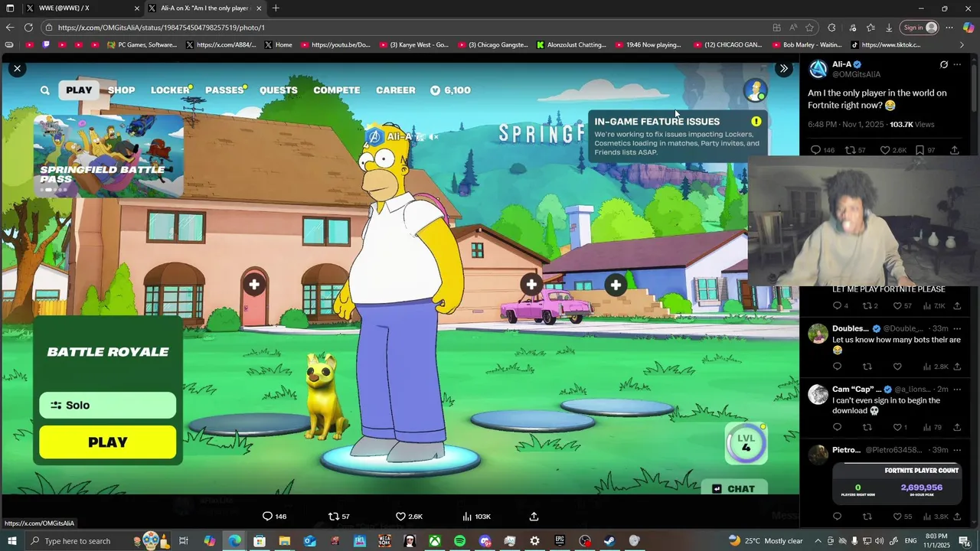Screen dimensions: 980x551
Task: Click reply icon below the photo showing 146
Action: [274, 517]
